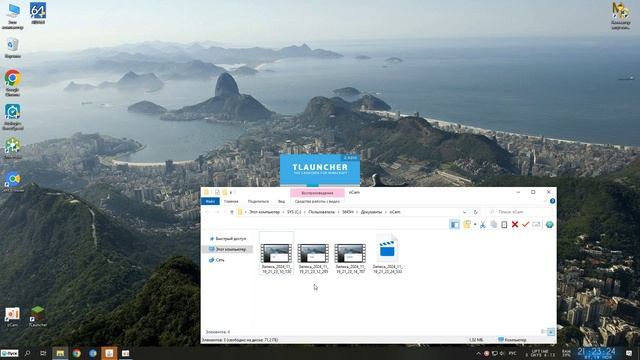Go up one folder level arrow
This screenshot has height=360, width=640.
[x=232, y=212]
